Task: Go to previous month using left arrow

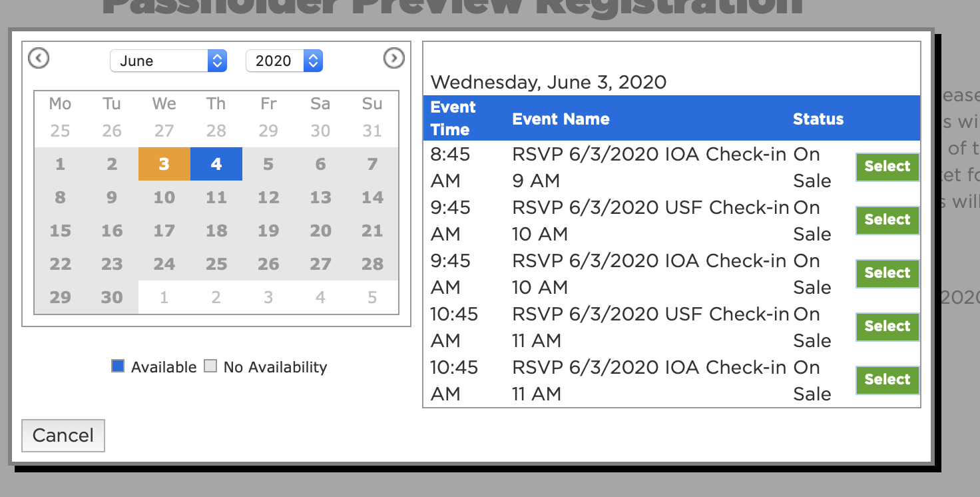Action: click(39, 59)
